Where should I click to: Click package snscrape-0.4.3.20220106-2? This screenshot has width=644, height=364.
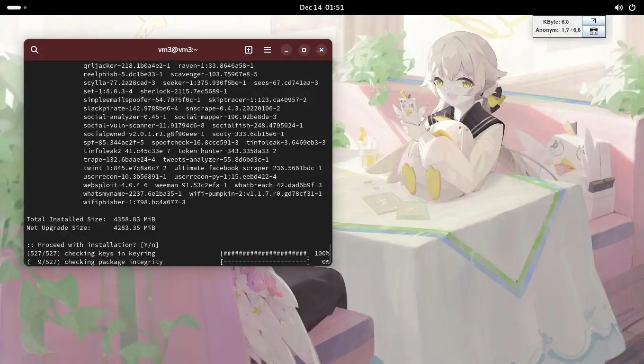coord(233,109)
